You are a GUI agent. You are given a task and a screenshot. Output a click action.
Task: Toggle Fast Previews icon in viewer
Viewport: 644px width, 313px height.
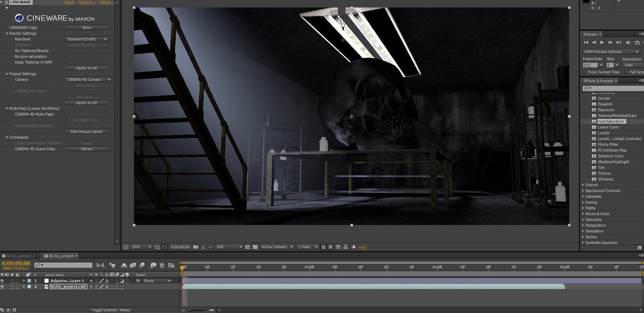[330, 247]
